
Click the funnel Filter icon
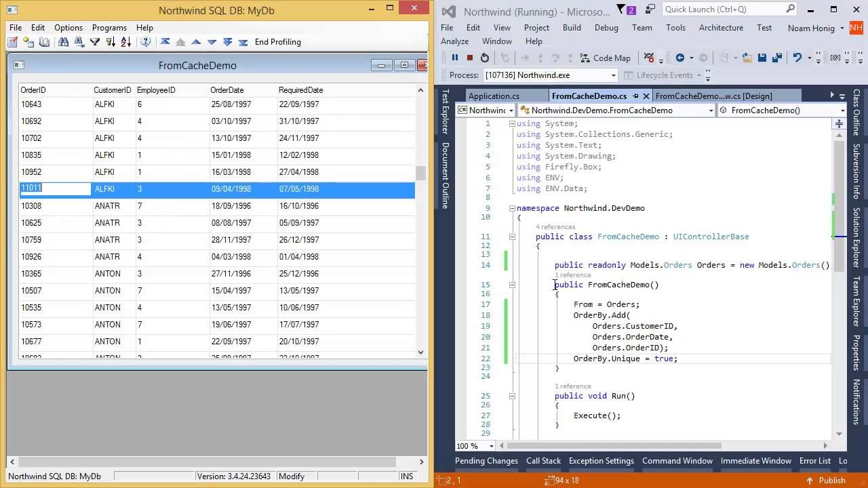94,42
